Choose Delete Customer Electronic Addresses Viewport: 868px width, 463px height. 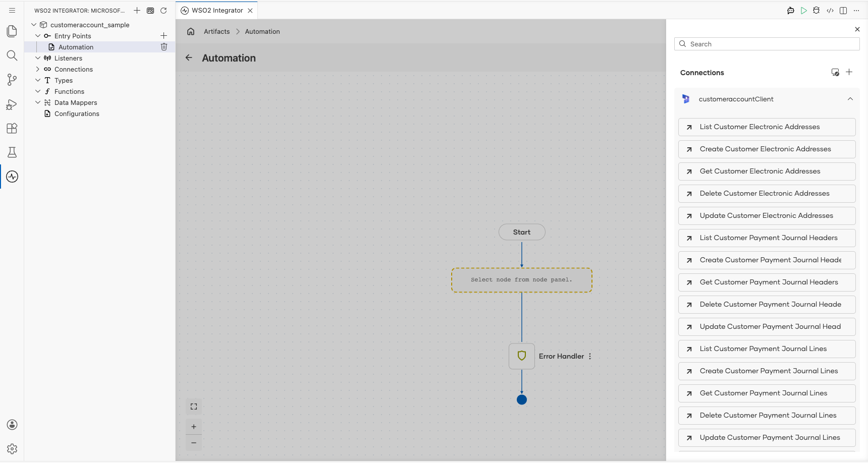767,194
